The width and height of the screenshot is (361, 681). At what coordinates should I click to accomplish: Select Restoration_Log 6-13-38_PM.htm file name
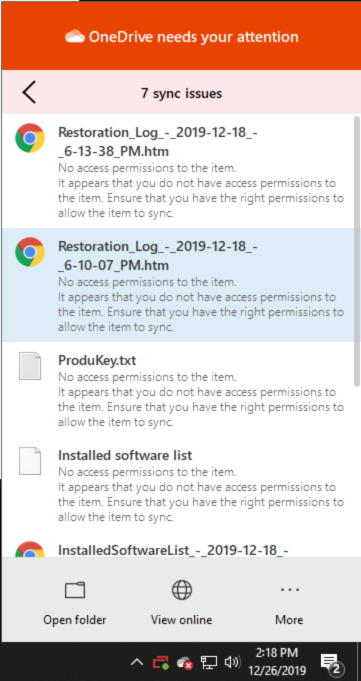click(158, 142)
